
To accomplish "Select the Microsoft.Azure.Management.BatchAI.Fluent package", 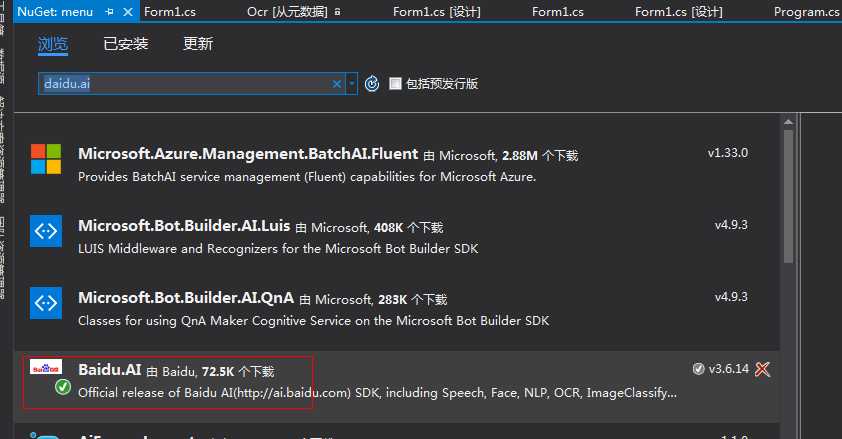I will click(x=248, y=154).
